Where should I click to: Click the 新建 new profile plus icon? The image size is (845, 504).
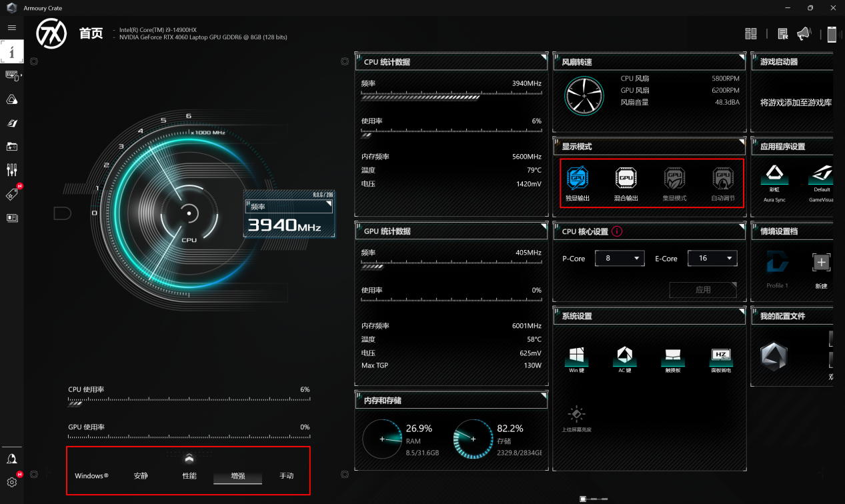(821, 263)
